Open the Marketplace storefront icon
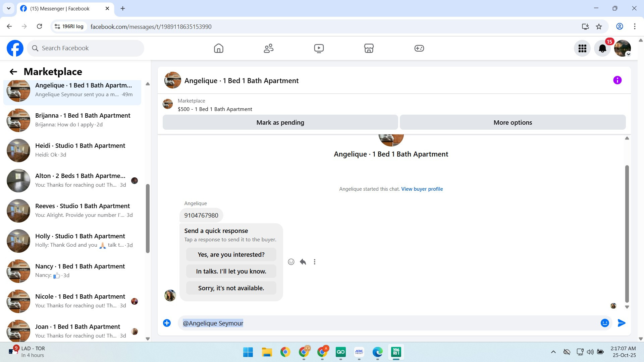The width and height of the screenshot is (644, 362). pyautogui.click(x=369, y=48)
